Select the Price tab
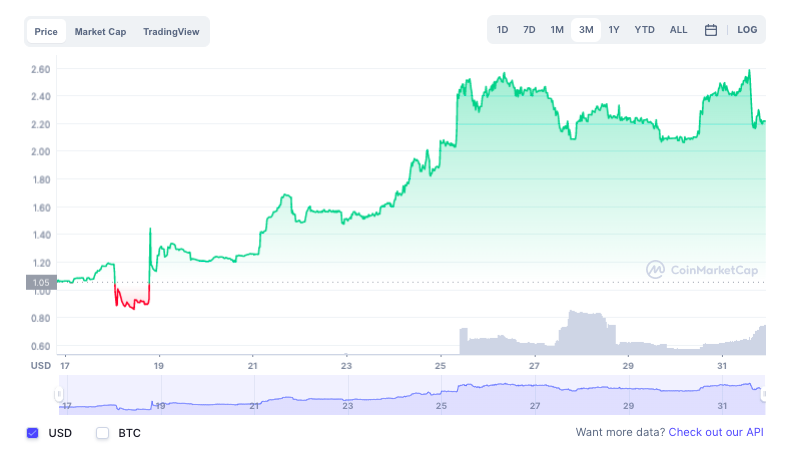Image resolution: width=787 pixels, height=452 pixels. point(46,32)
